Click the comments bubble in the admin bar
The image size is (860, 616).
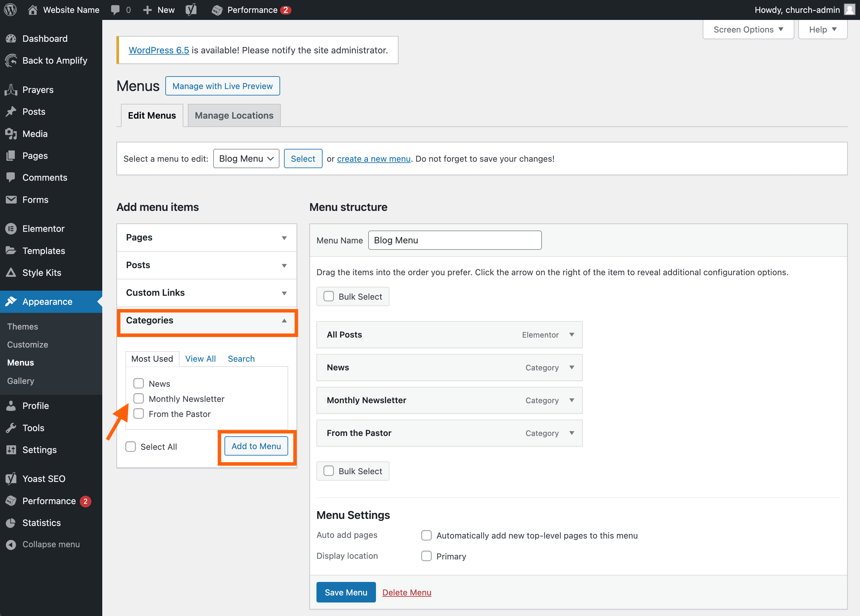pos(116,9)
